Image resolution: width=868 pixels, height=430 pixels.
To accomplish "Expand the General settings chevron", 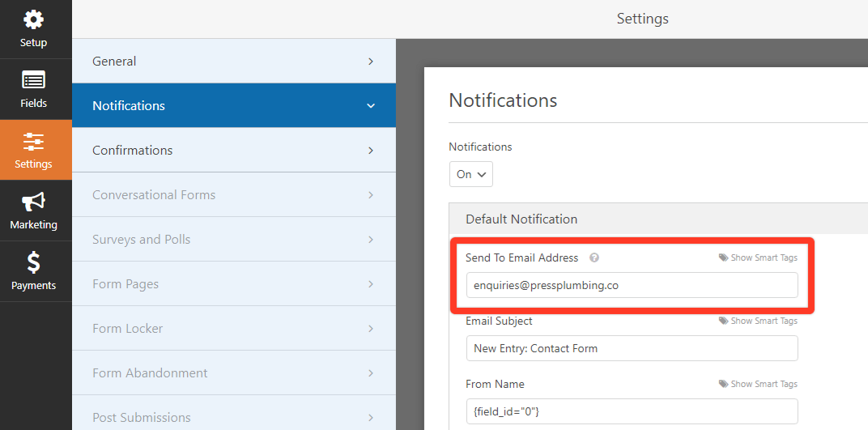I will [x=371, y=62].
